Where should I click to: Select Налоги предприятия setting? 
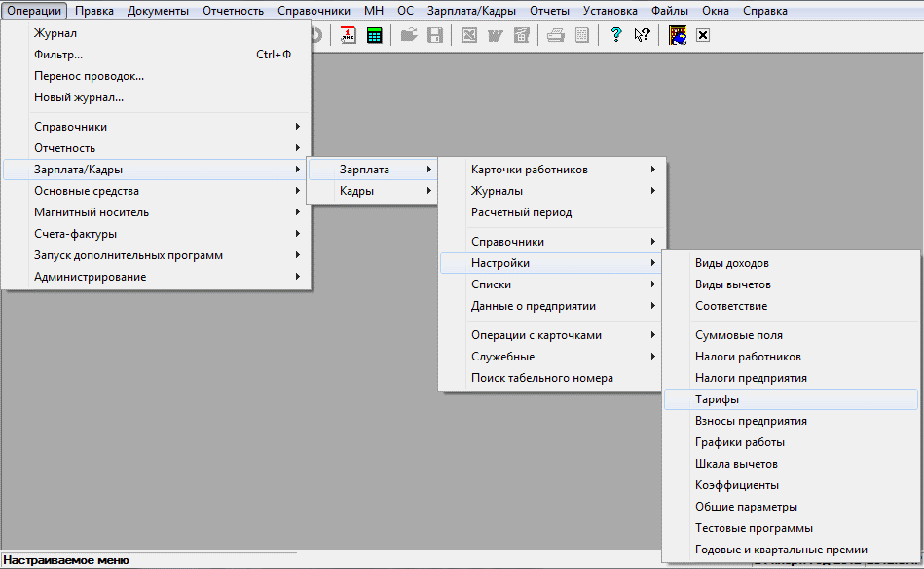tap(791, 378)
